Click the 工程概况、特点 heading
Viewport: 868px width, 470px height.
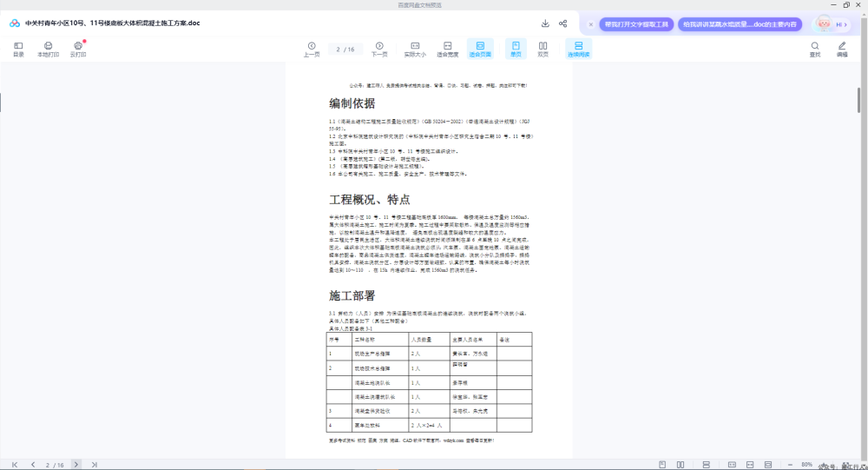pyautogui.click(x=369, y=199)
